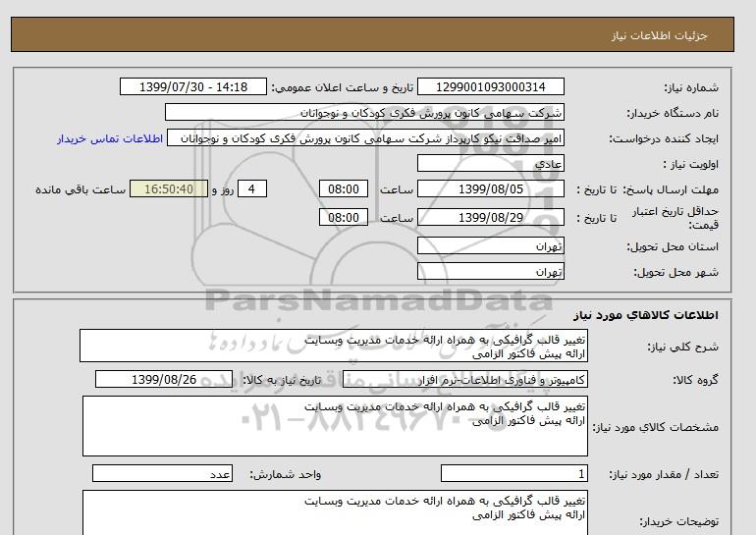Click the response deadline hour field 08:00
The image size is (756, 535).
click(x=344, y=188)
